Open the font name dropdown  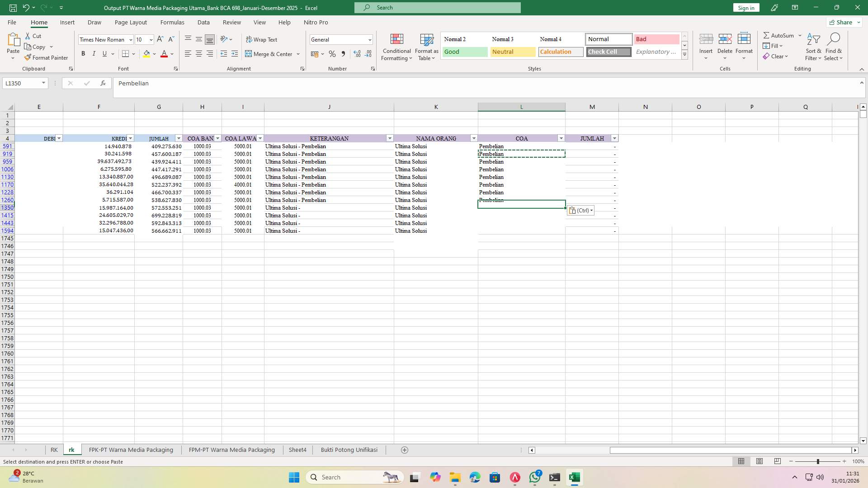130,39
